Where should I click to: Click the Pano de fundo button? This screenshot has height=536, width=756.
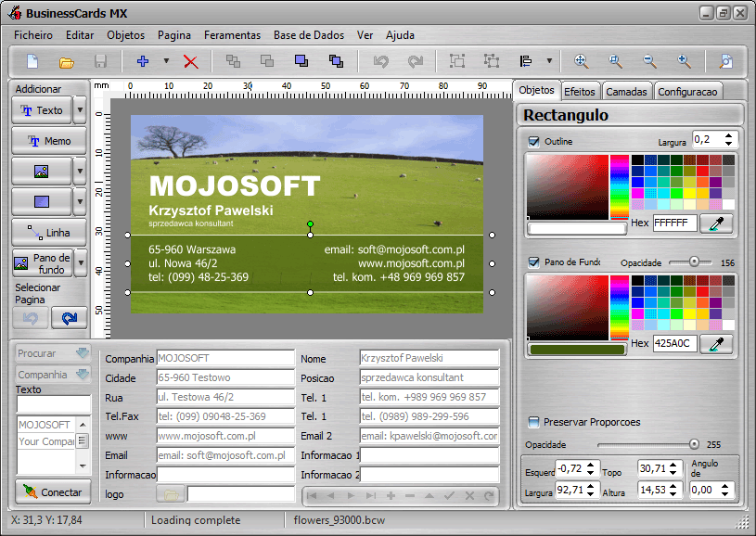(43, 262)
